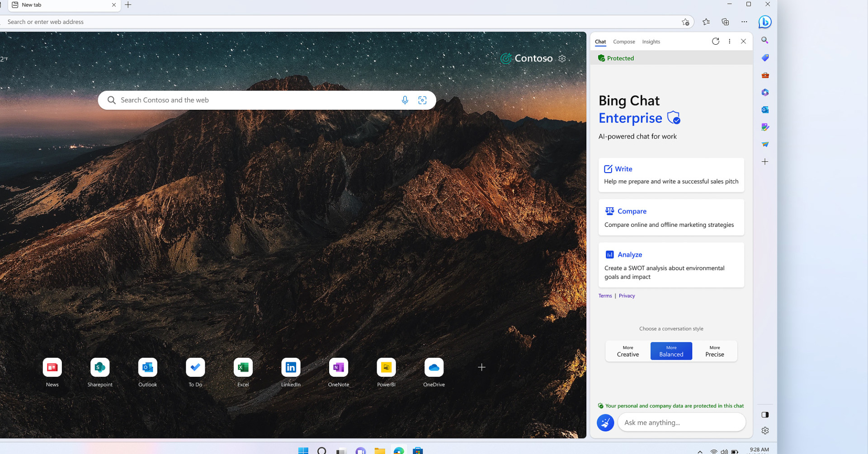Open Bing Chat pane more options
The width and height of the screenshot is (868, 454).
[x=729, y=41]
